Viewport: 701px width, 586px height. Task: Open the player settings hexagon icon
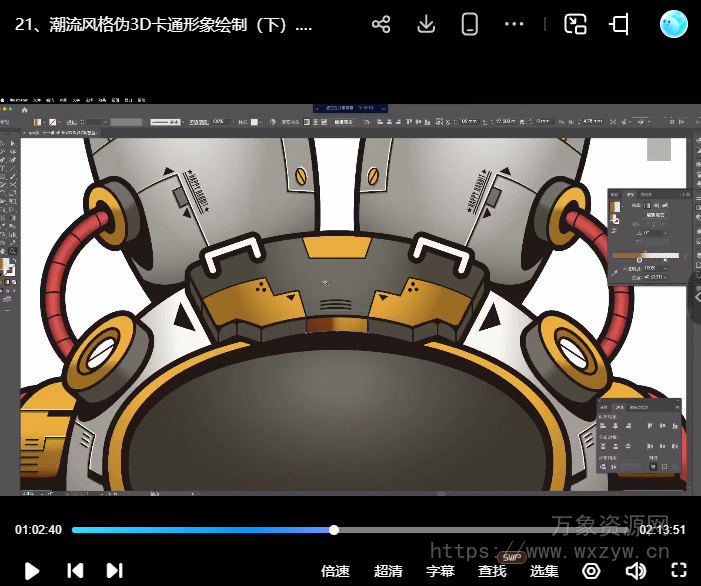tap(591, 571)
